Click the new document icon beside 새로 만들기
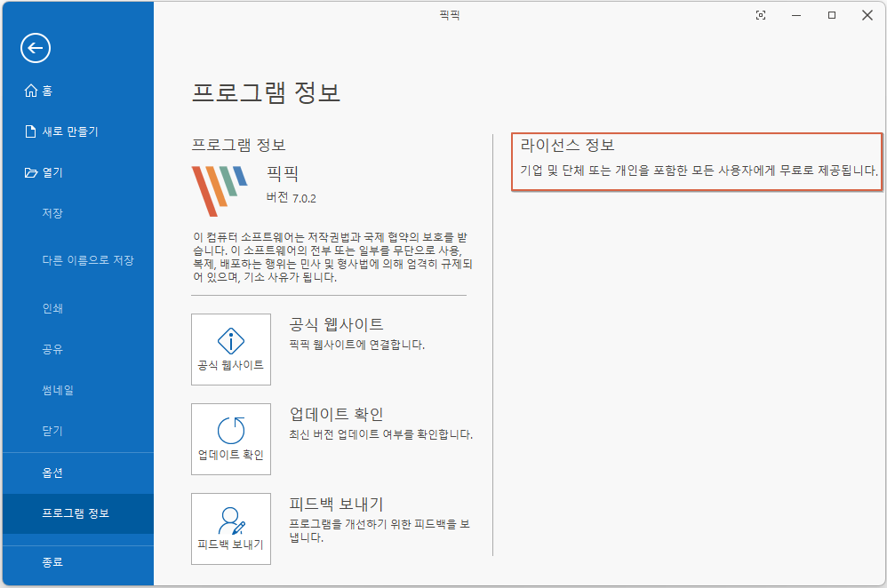 tap(30, 131)
